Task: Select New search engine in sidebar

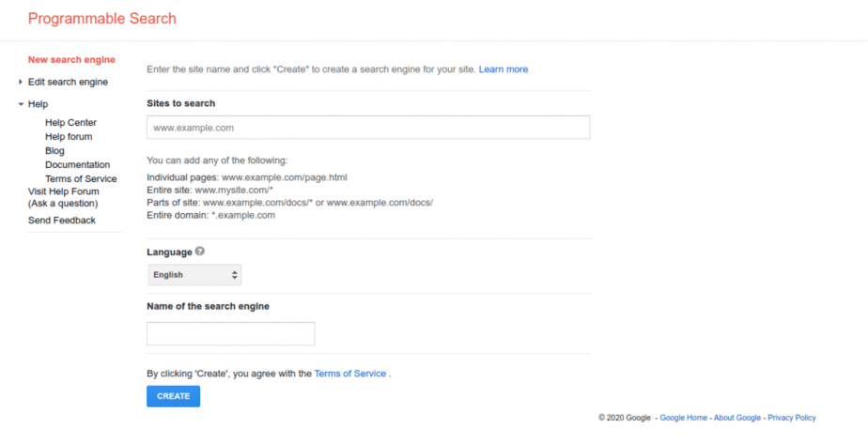Action: coord(72,60)
